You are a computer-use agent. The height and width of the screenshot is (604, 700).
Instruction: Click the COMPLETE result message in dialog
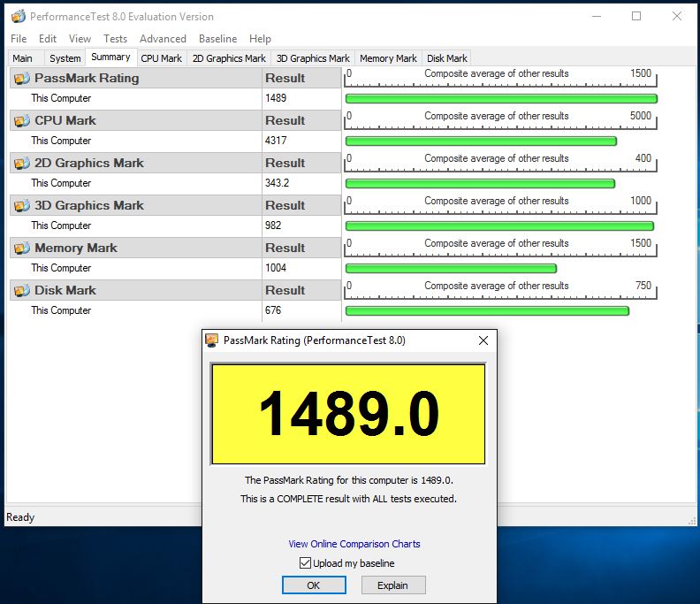(348, 499)
